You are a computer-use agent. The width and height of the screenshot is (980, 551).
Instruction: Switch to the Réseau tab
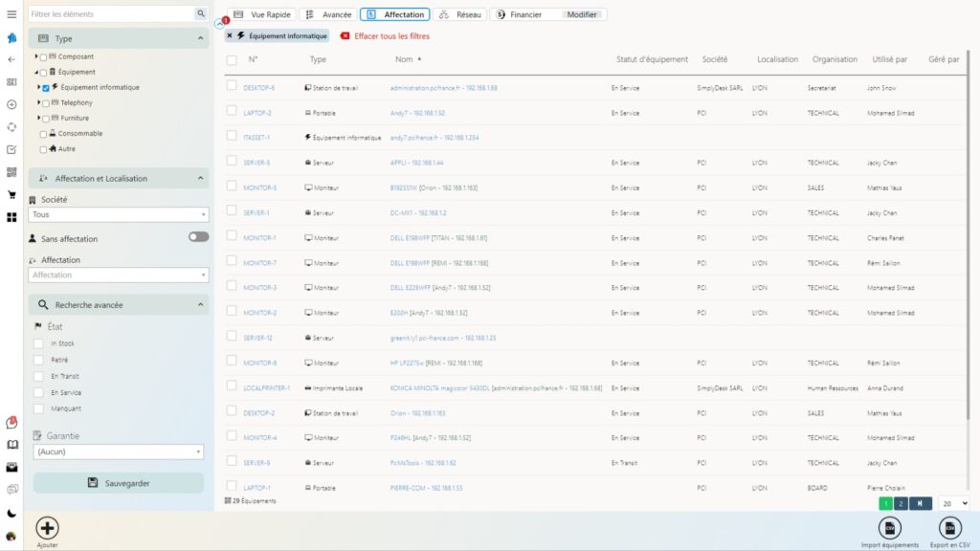point(460,14)
